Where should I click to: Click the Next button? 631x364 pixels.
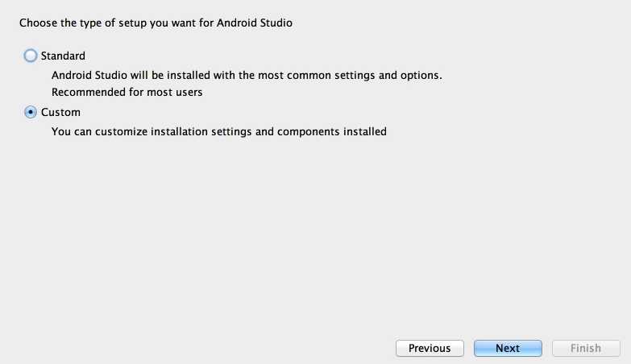508,348
